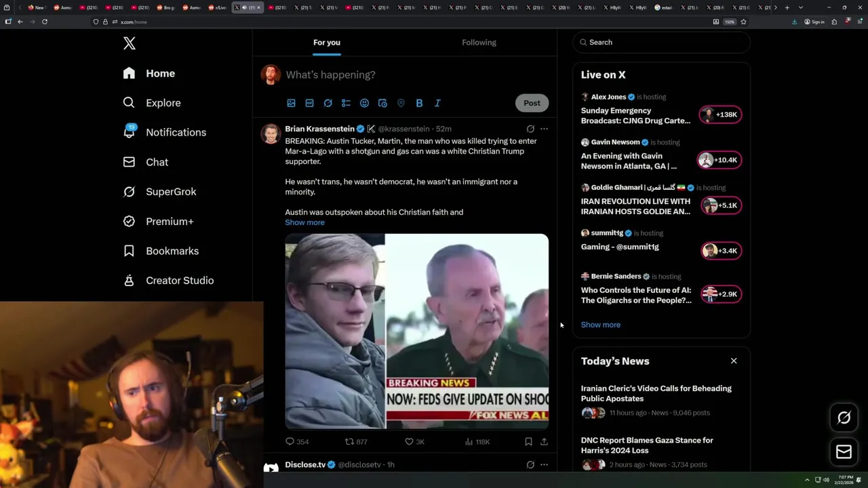Click the Post button
868x488 pixels.
(x=532, y=103)
